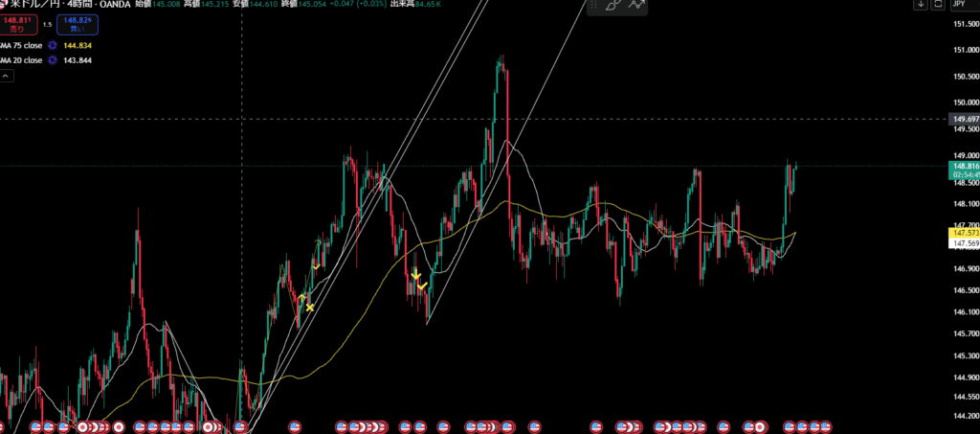Click the blue buy button at 148.82

tap(76, 23)
